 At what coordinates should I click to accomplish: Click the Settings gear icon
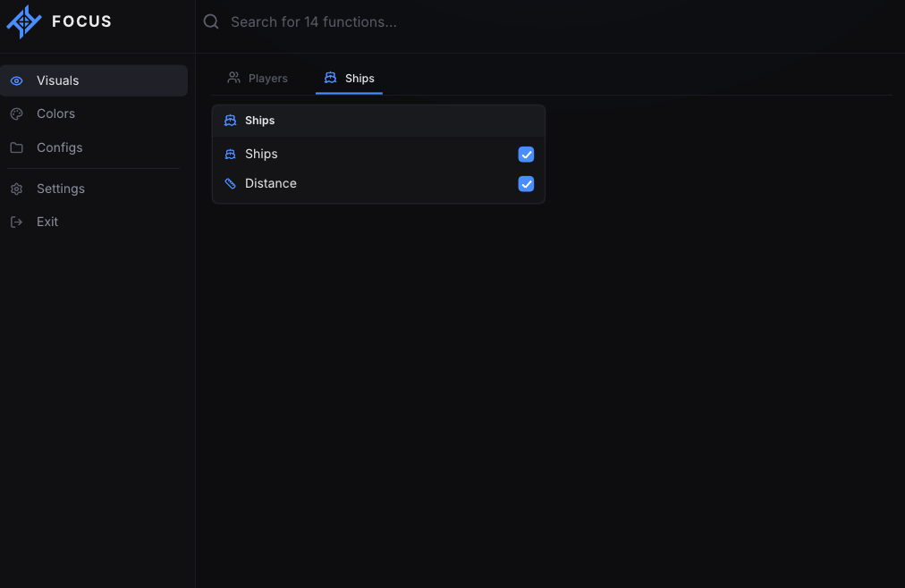(17, 189)
